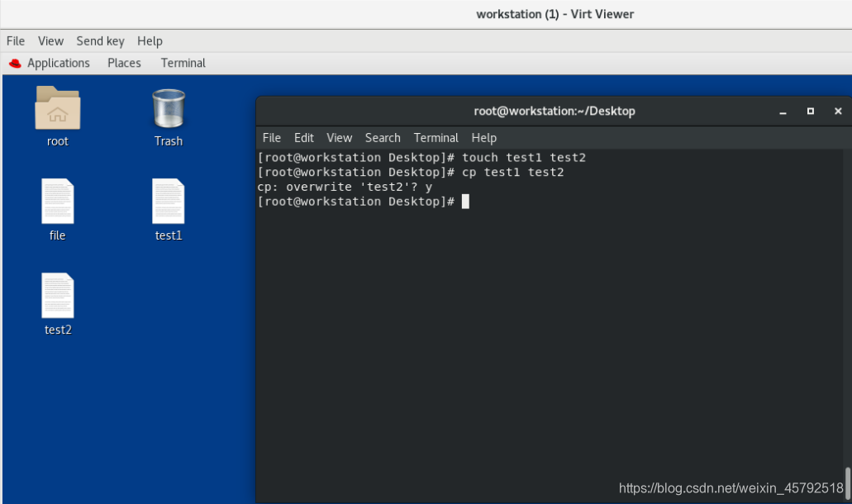Click the Red Hat logo icon
The height and width of the screenshot is (504, 852).
coord(15,64)
